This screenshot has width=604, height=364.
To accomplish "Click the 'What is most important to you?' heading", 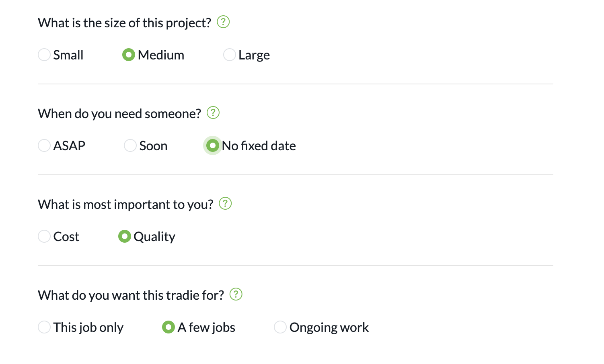I will 125,204.
